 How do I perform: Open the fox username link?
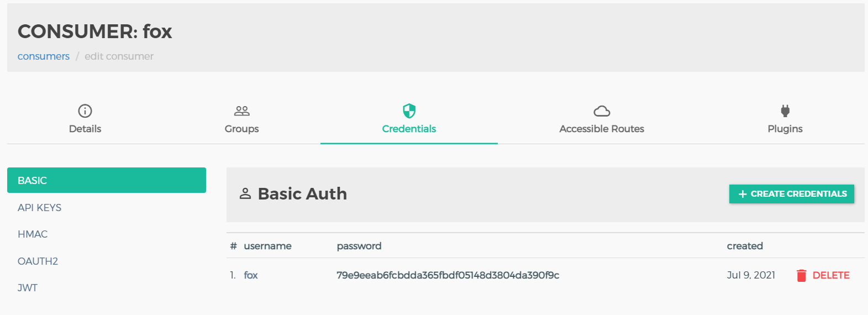tap(251, 275)
